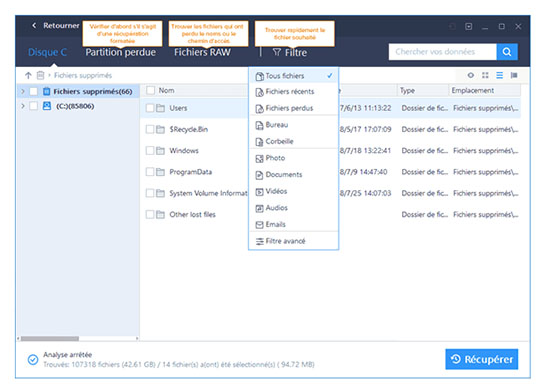Filter by Documents
This screenshot has height=389, width=550.
294,175
